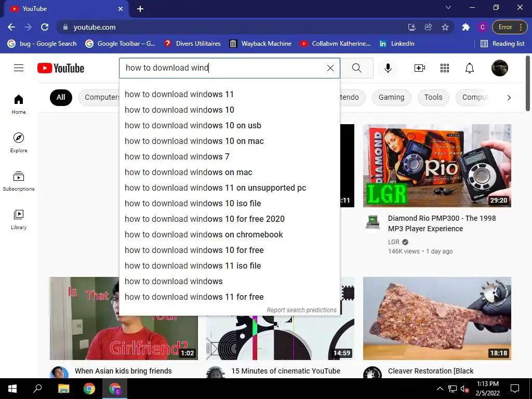Open Diamond Rio PMP300 video thumbnail

[437, 166]
